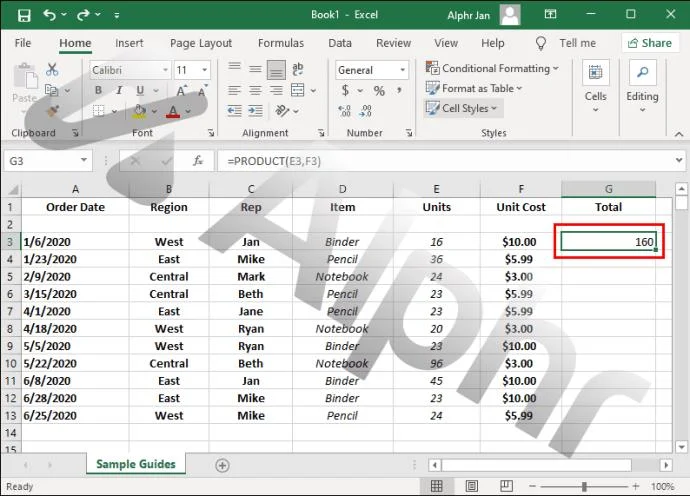Click the Insert Function fx icon
Screen dimensions: 690x496
coord(198,161)
